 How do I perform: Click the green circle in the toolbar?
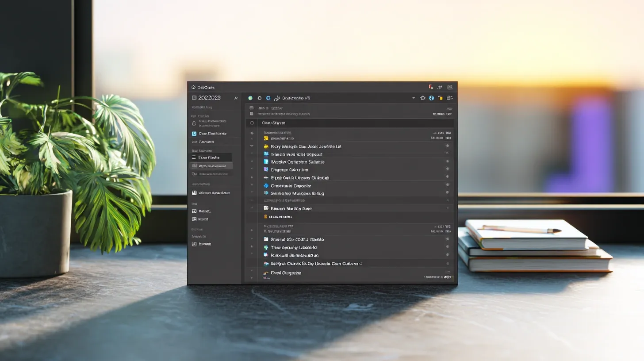250,98
